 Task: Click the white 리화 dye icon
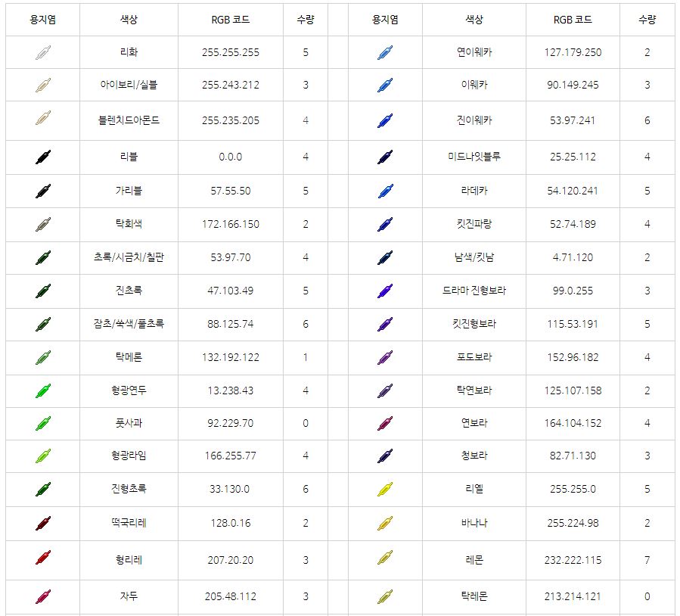pyautogui.click(x=43, y=53)
